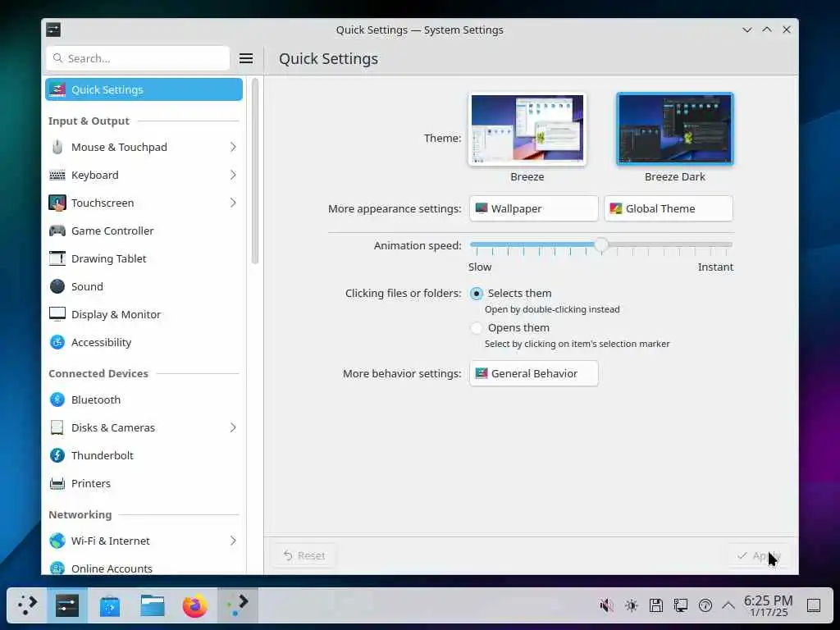Open the application launcher in taskbar
The image size is (840, 630).
click(x=27, y=605)
